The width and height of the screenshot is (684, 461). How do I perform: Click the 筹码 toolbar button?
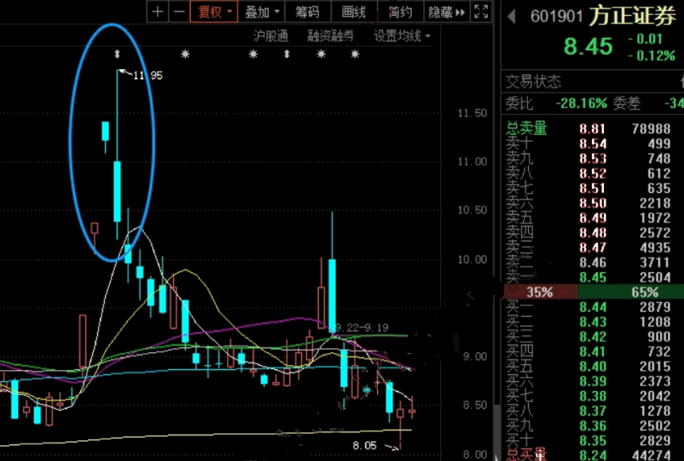pos(308,12)
